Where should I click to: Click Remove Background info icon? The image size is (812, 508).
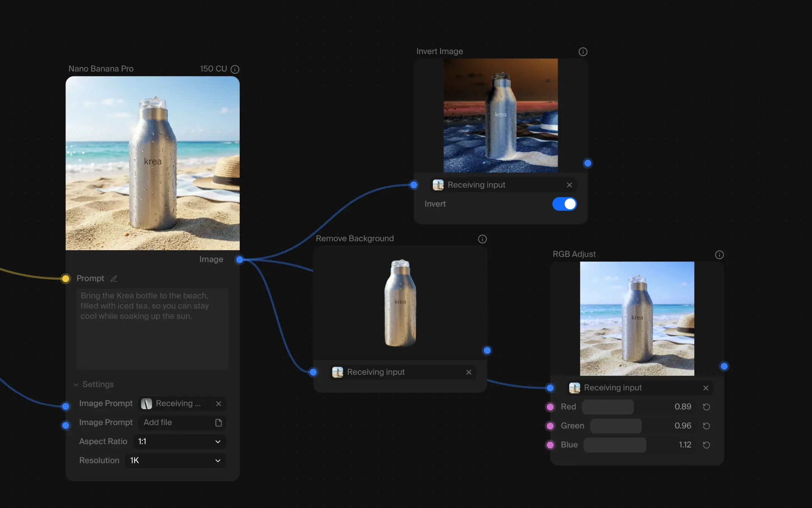point(482,239)
